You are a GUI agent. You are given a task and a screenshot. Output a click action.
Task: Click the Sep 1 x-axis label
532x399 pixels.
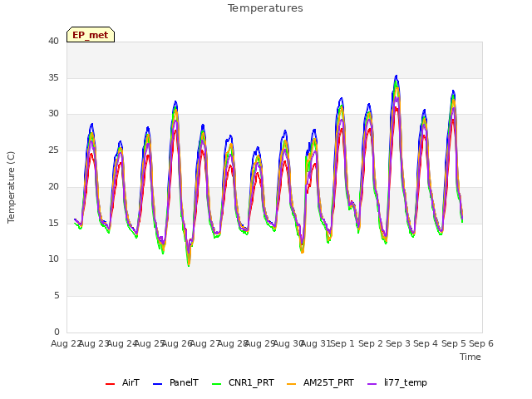point(342,343)
